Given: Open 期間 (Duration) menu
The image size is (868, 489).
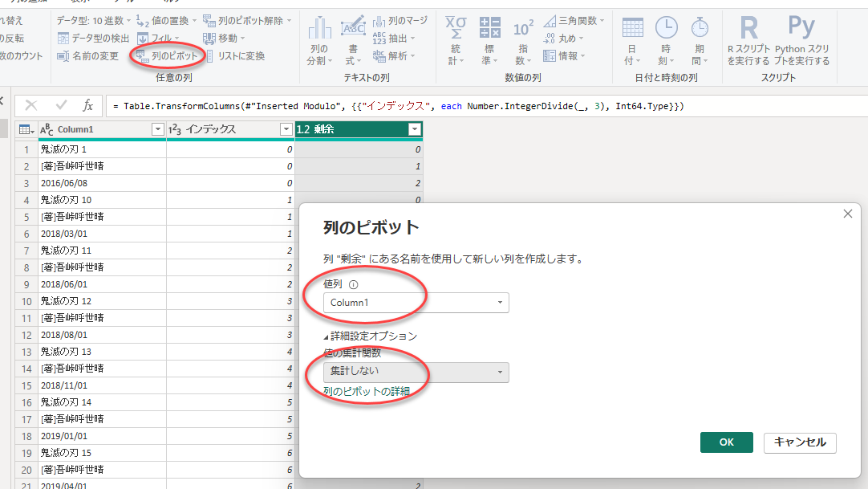Looking at the screenshot, I should click(700, 40).
